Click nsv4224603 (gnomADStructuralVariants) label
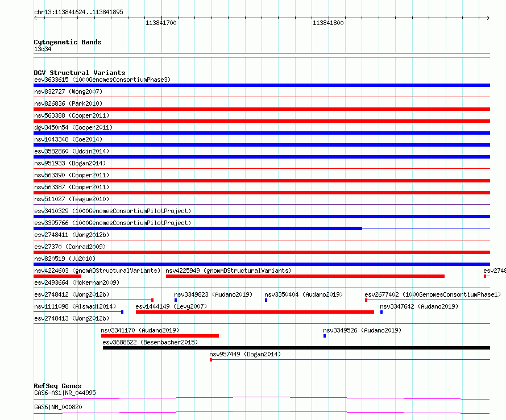Image resolution: width=506 pixels, height=420 pixels. (97, 271)
